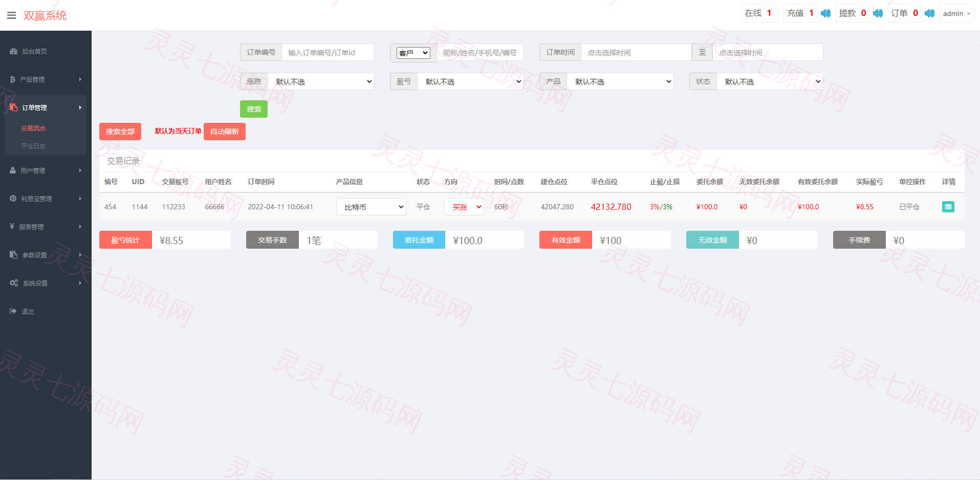The height and width of the screenshot is (480, 980).
Task: Open the 比特币 product dropdown in row 454
Action: pyautogui.click(x=371, y=207)
